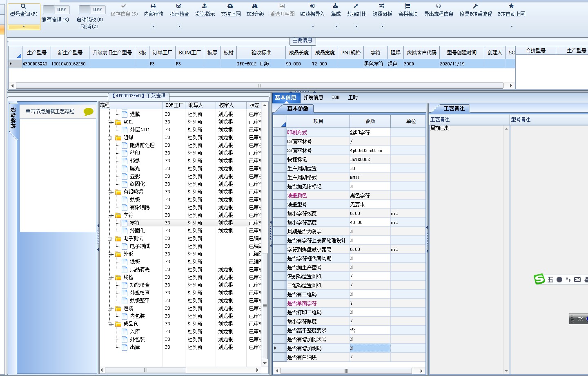Click the CH language bar indicator

(x=580, y=319)
